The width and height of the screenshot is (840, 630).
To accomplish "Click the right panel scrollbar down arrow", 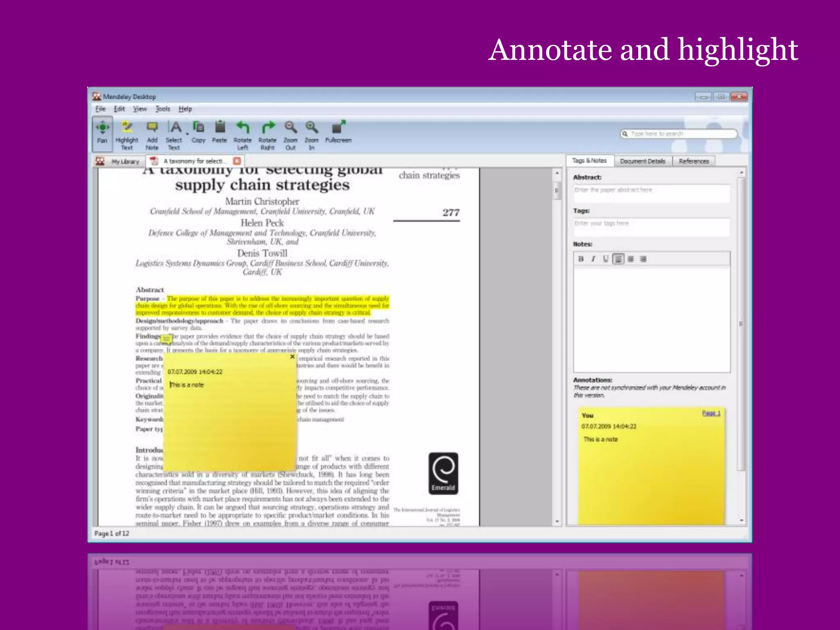I will pos(741,520).
